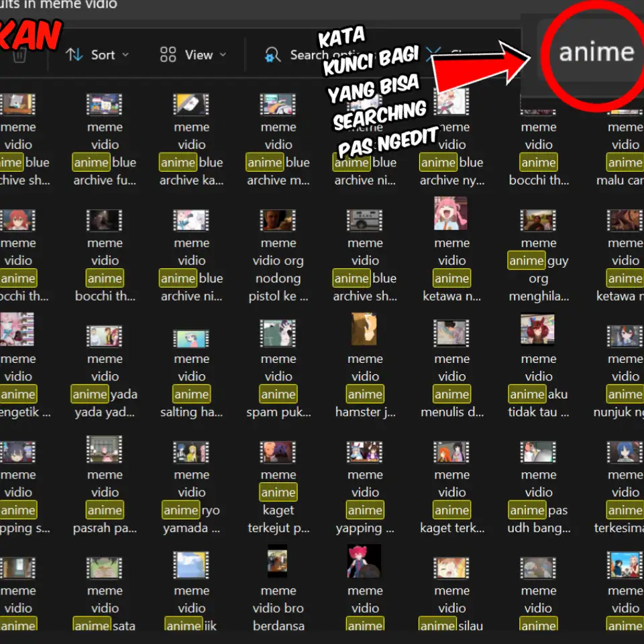Select the anime hamster j... file
The width and height of the screenshot is (644, 644).
point(365,366)
